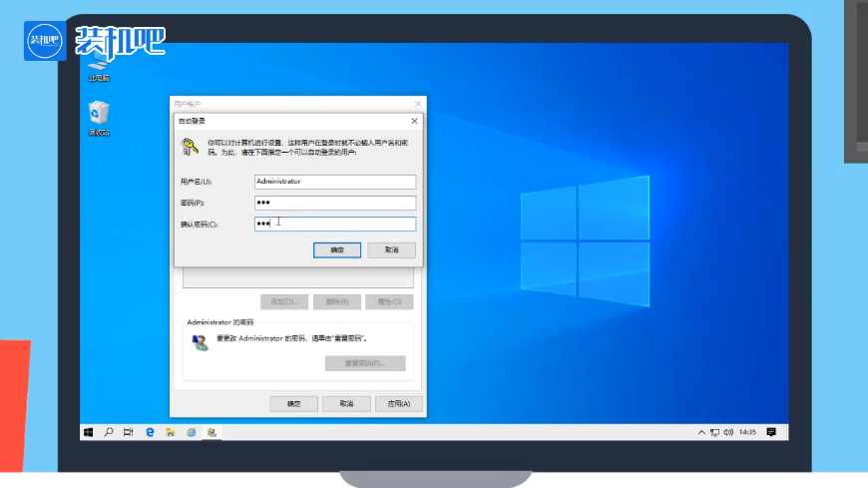
Task: Click the 应用(A) apply button
Action: point(398,404)
